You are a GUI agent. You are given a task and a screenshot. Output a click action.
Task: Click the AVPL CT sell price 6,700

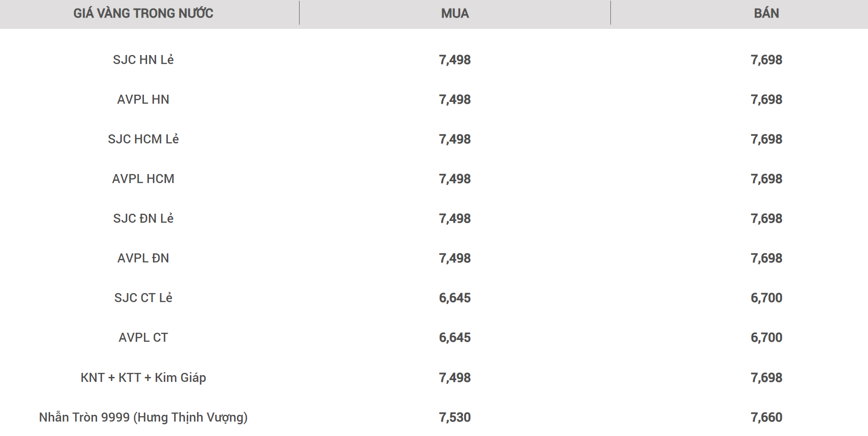tap(766, 337)
